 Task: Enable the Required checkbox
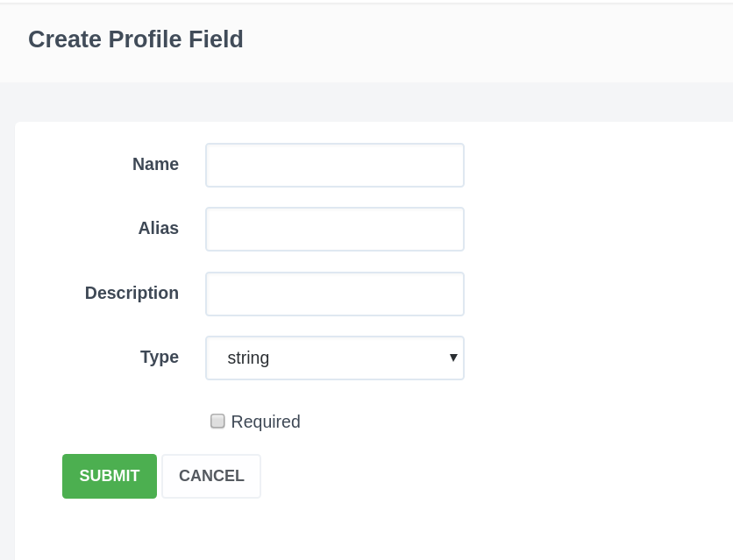click(217, 422)
